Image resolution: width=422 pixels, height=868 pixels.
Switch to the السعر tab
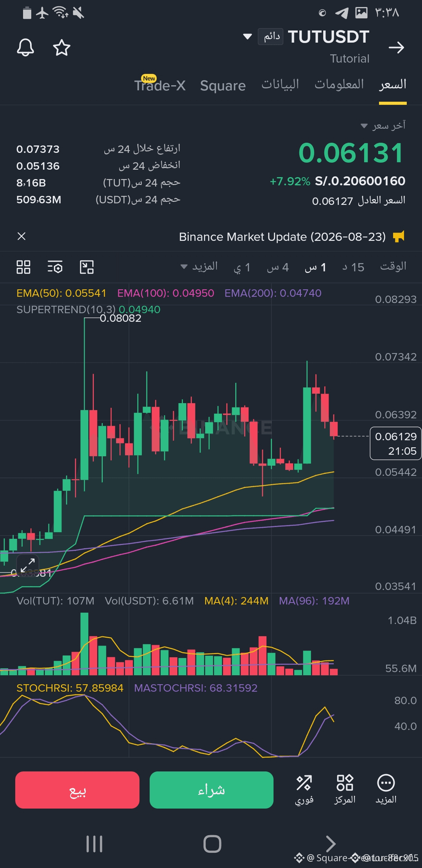tap(393, 84)
